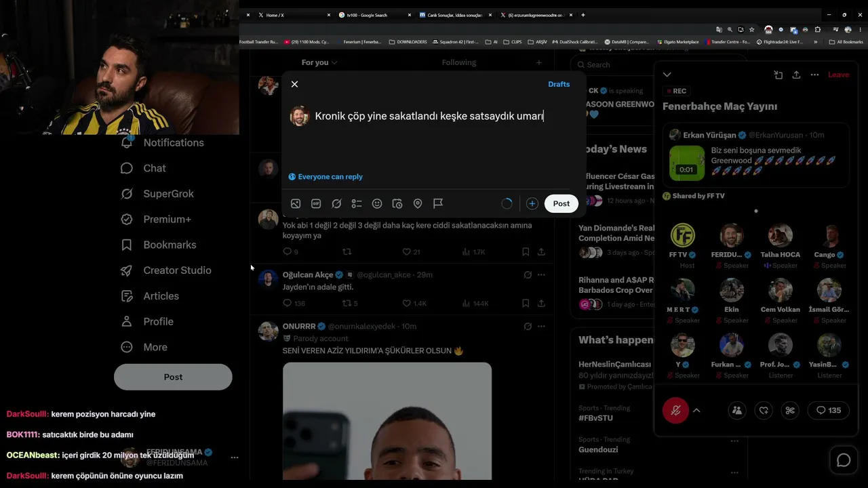Open more options on Oğulcan Akçe's post

(541, 274)
